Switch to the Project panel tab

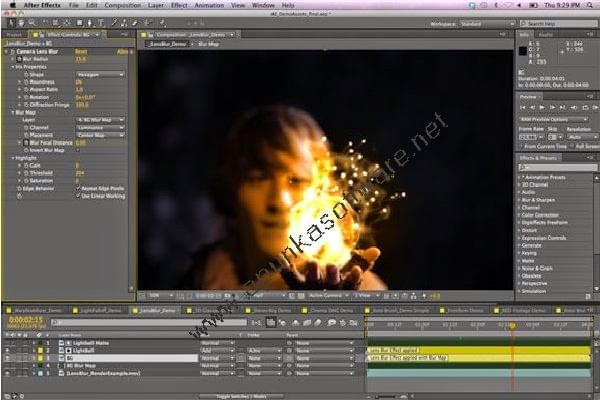pos(14,35)
